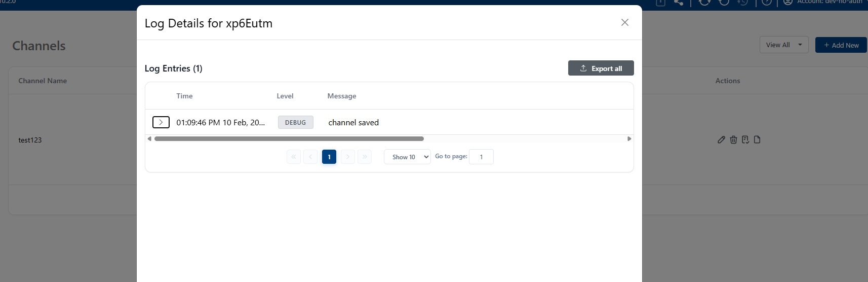
Task: Go to the next page of log entries
Action: coord(347,157)
